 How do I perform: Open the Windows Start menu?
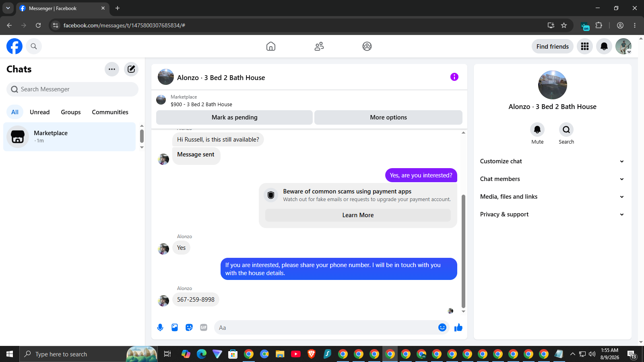click(x=10, y=354)
